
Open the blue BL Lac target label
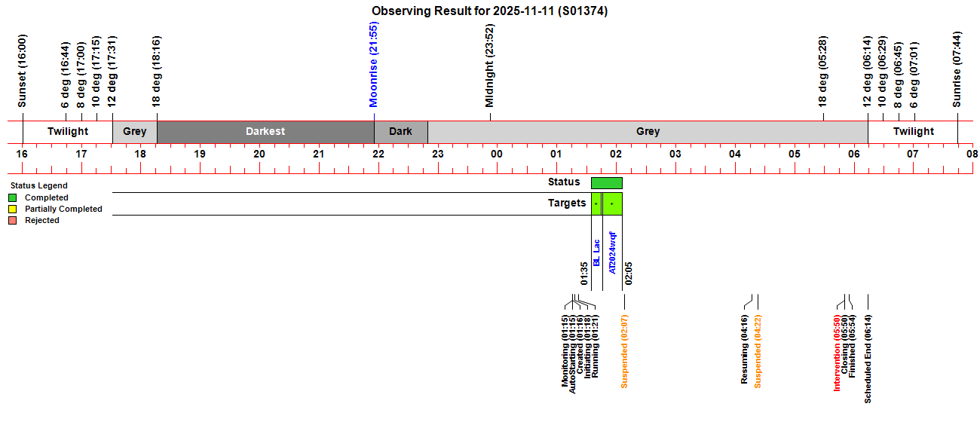596,252
